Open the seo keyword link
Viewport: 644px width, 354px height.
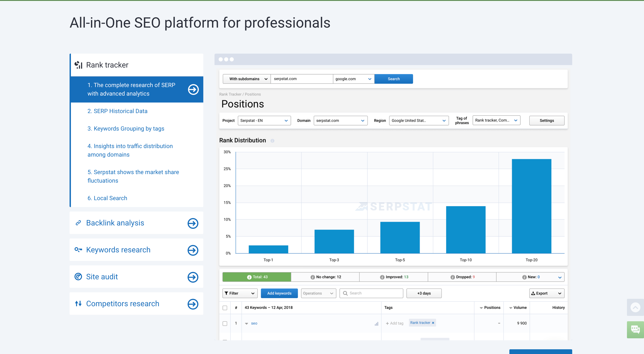pyautogui.click(x=254, y=323)
